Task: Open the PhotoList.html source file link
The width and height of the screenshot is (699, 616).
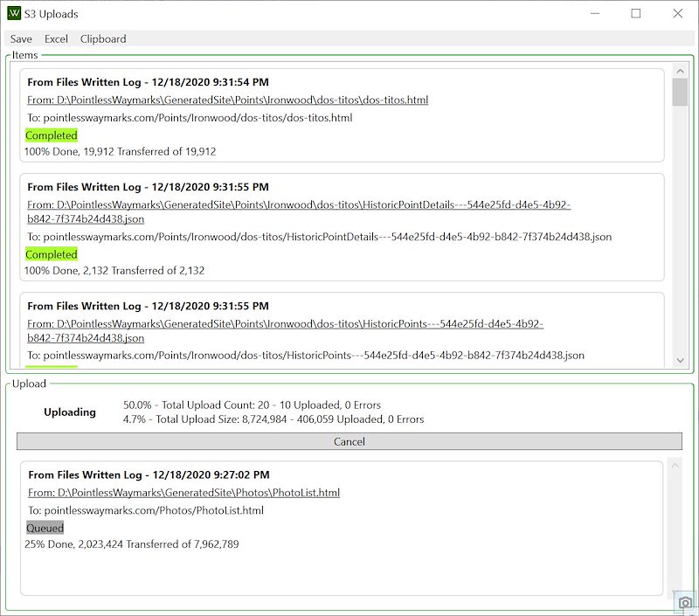Action: (x=183, y=493)
